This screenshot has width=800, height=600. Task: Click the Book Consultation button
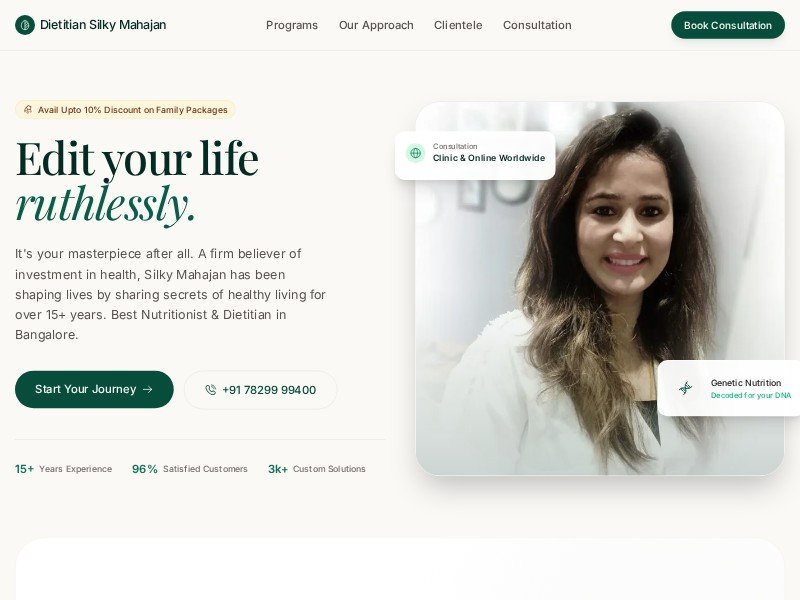pos(728,25)
